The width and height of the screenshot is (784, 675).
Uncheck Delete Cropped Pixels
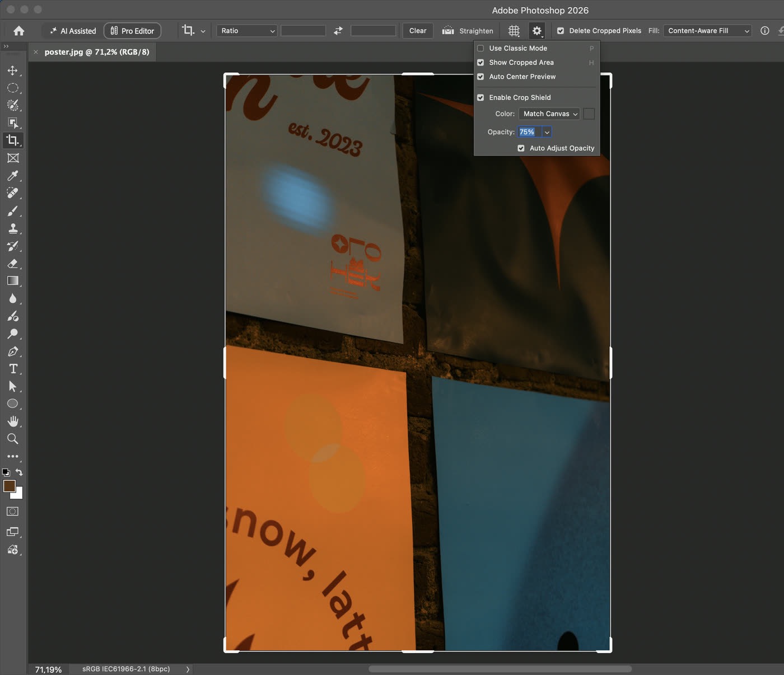[561, 31]
